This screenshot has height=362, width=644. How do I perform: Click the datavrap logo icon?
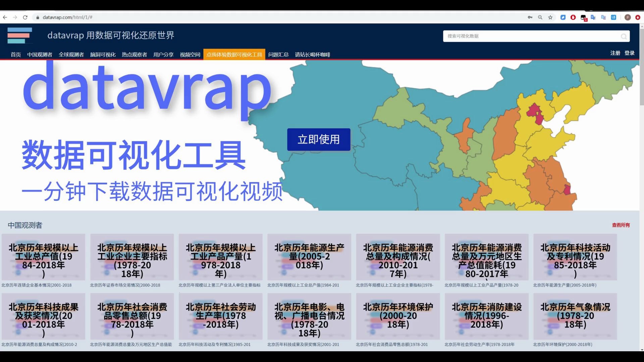click(20, 36)
